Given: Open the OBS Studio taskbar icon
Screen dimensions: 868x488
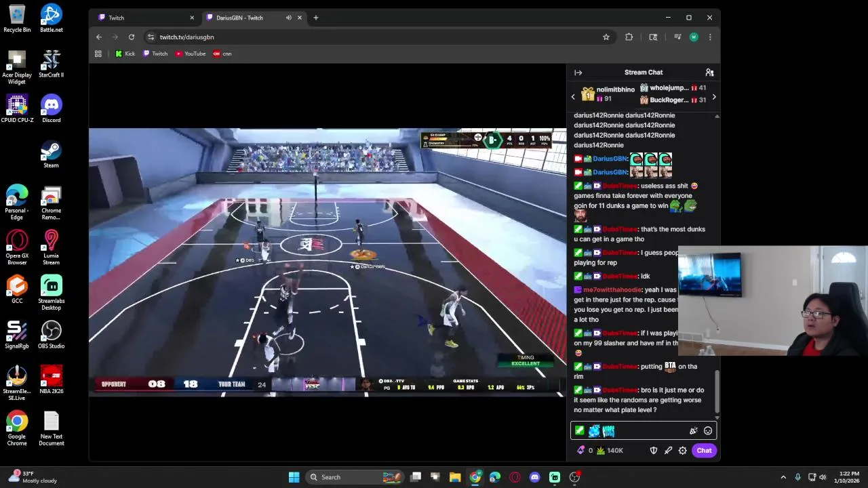Looking at the screenshot, I should click(574, 477).
